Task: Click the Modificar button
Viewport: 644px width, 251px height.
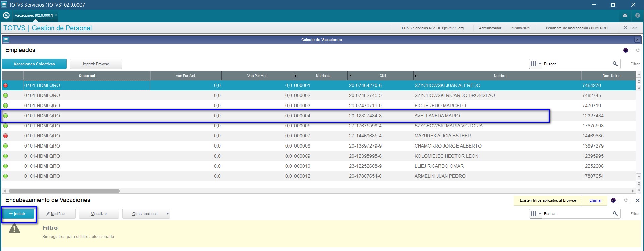Action: click(x=56, y=214)
